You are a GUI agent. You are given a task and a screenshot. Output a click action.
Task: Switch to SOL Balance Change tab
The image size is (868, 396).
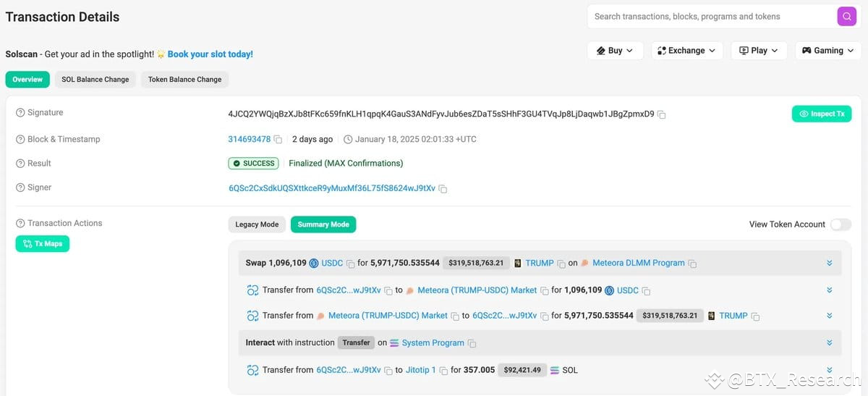coord(95,80)
